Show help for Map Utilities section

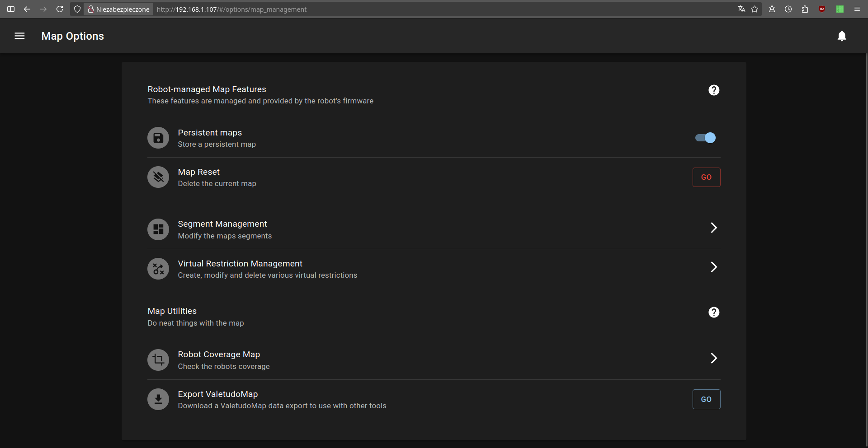pyautogui.click(x=713, y=313)
